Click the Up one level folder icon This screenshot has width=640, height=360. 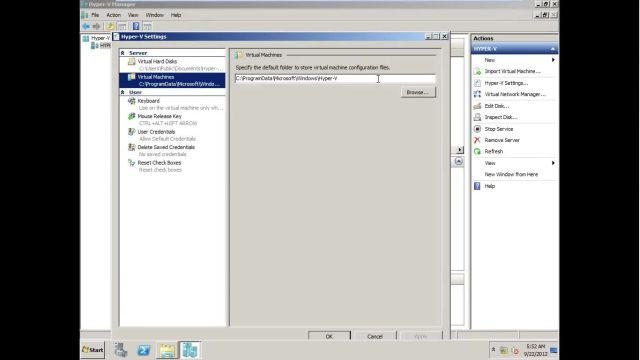tap(110, 27)
